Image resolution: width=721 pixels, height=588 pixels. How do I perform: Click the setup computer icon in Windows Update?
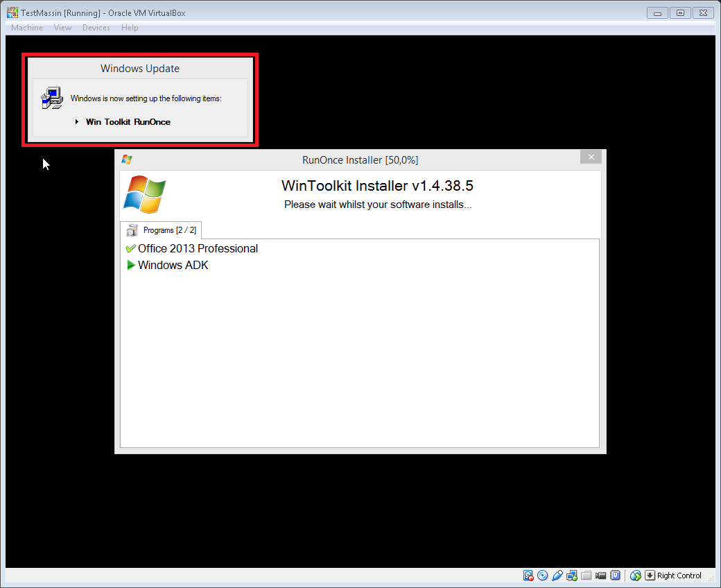pos(52,98)
